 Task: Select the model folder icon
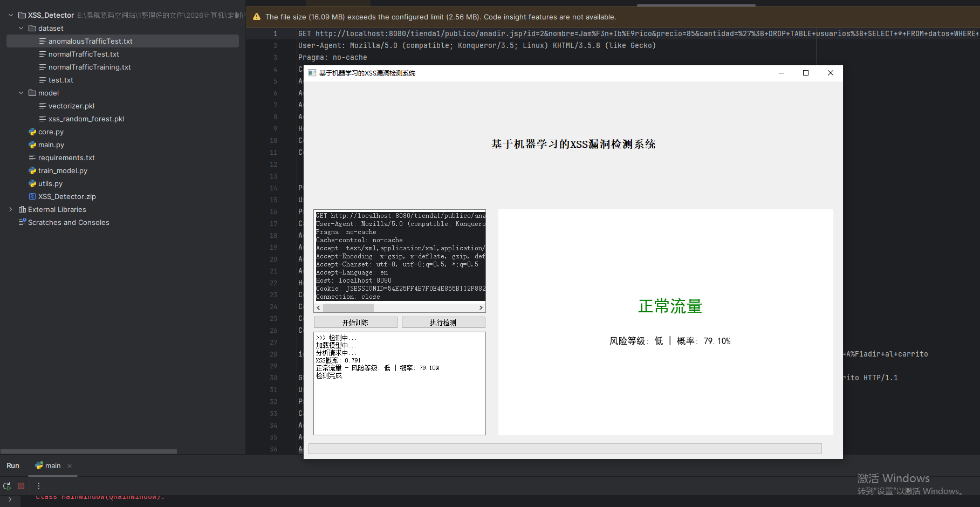[32, 93]
